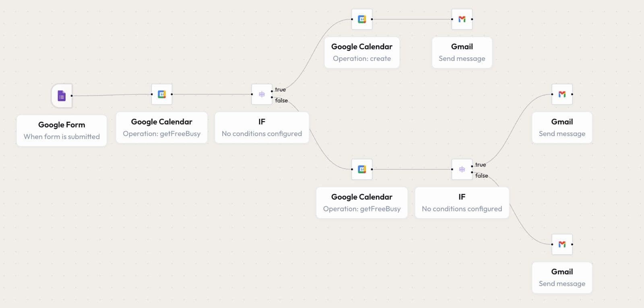Click 'Send message' under top Gmail node
Screen dimensions: 644x308
pyautogui.click(x=462, y=58)
